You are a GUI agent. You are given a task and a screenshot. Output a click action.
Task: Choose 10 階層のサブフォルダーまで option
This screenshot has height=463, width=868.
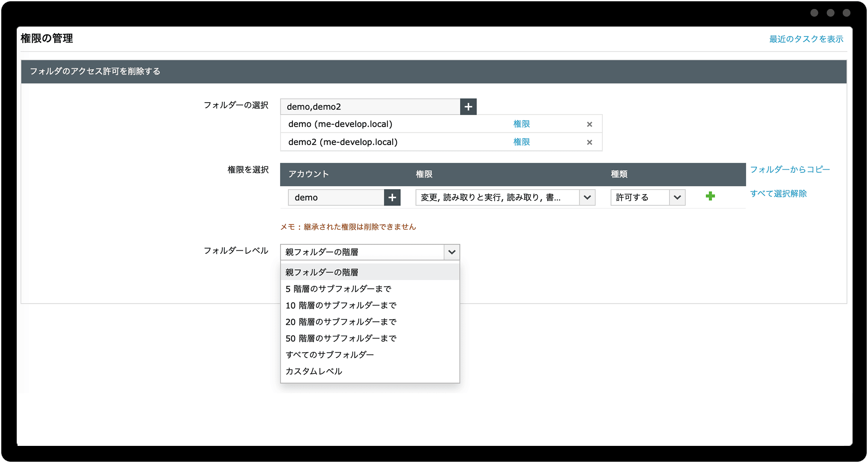[340, 305]
